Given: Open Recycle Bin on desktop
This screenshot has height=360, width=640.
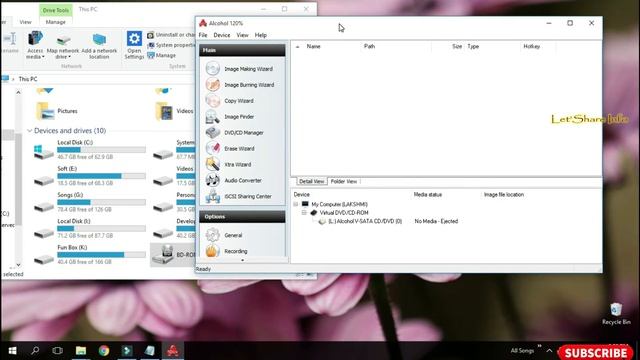Looking at the screenshot, I should tap(616, 313).
